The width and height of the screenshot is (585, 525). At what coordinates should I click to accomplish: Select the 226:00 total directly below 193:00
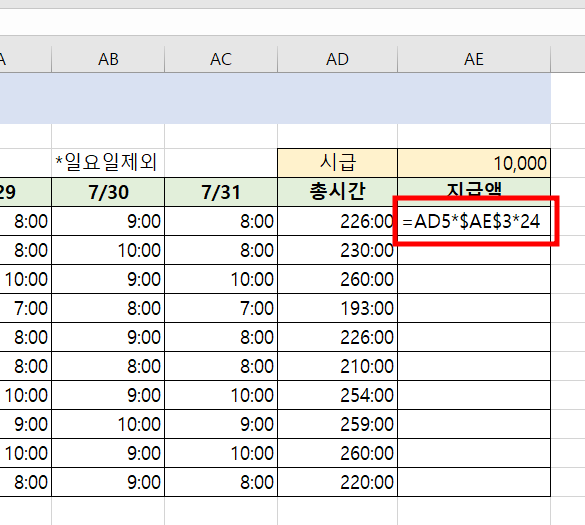tap(337, 337)
